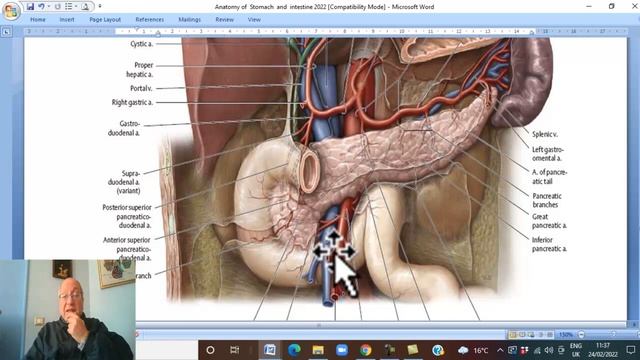Click the 'Great pancreatic a.' label
Image resolution: width=640 pixels, height=360 pixels.
tap(549, 221)
